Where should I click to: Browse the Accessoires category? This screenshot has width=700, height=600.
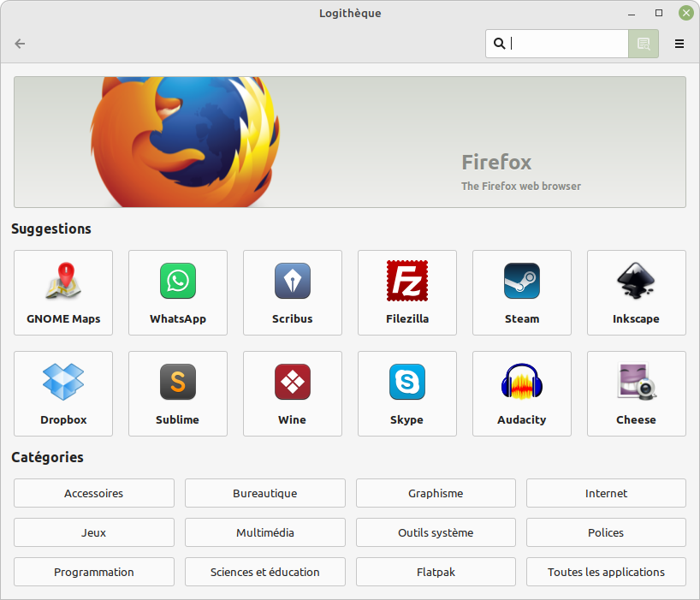(x=94, y=493)
